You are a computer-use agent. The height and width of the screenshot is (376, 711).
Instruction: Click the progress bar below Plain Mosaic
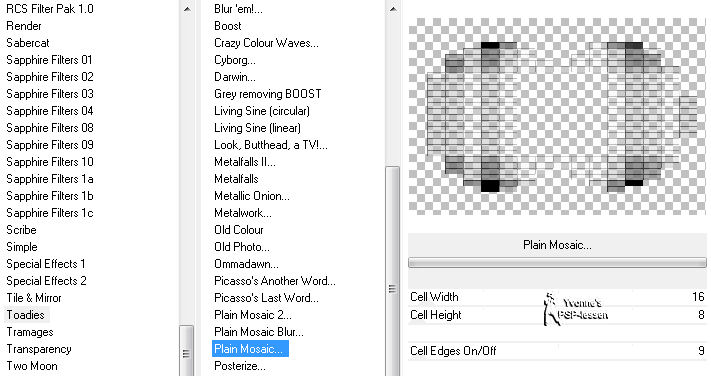(x=557, y=263)
